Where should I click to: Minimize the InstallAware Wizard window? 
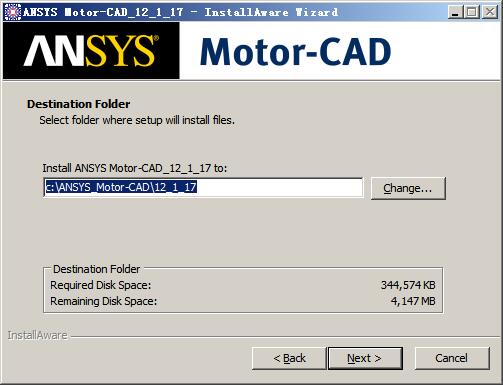pos(455,12)
